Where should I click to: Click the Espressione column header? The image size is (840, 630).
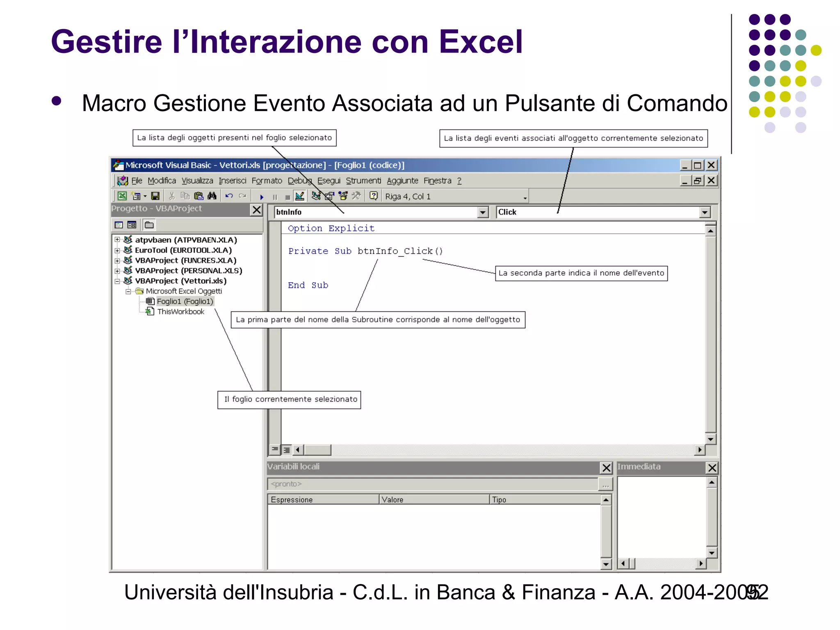[323, 499]
